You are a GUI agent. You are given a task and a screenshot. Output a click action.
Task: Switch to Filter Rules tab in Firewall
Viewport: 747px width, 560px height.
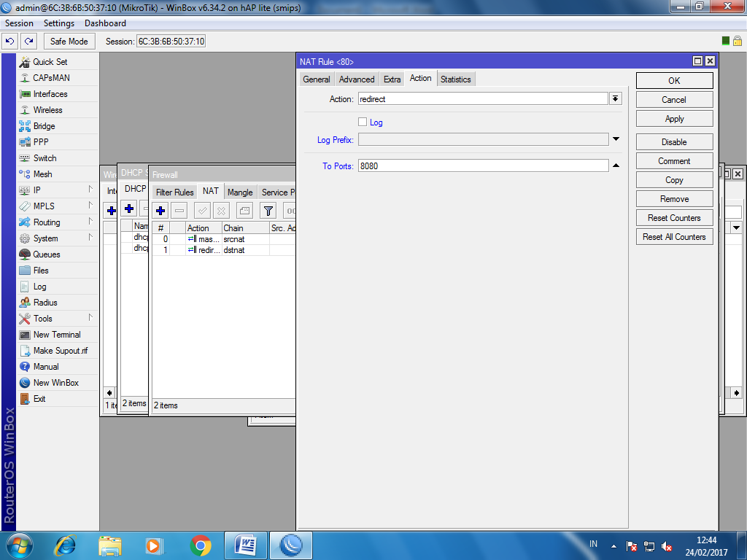point(175,192)
